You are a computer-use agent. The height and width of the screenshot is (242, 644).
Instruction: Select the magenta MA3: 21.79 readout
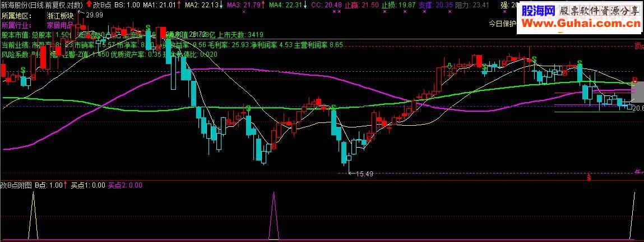coord(244,5)
